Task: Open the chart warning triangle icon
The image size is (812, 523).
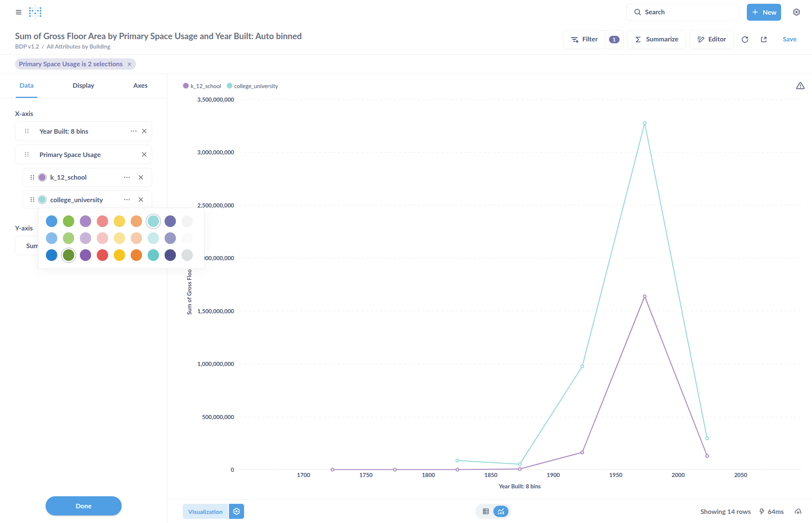Action: pos(800,86)
